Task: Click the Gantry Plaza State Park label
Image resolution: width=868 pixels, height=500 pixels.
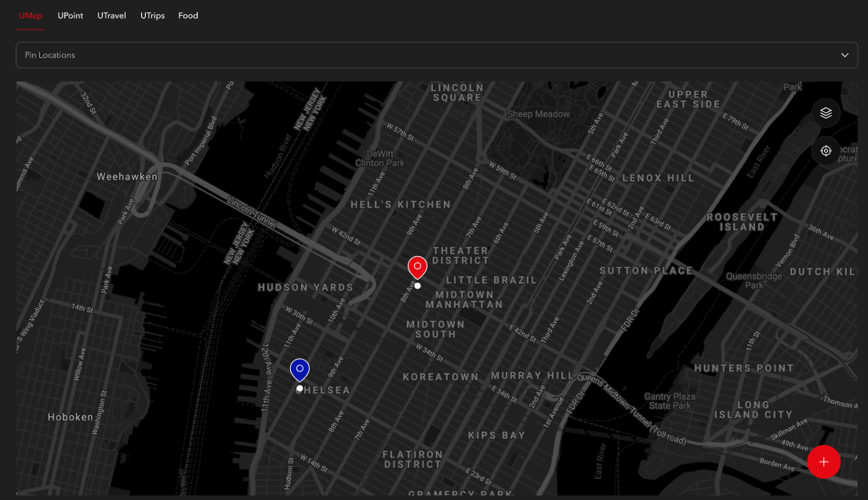Action: coord(670,401)
